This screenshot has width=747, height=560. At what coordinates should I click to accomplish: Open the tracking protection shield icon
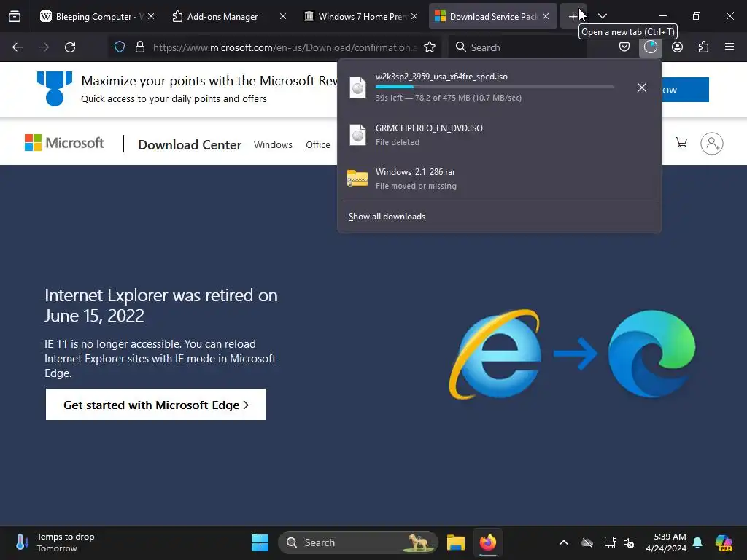click(x=120, y=47)
